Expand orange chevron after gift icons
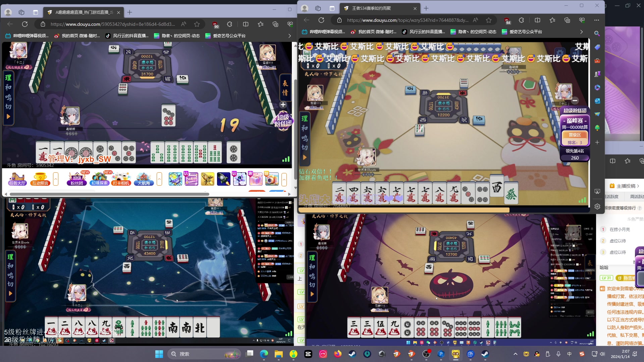Image resolution: width=644 pixels, height=362 pixels. point(284,179)
